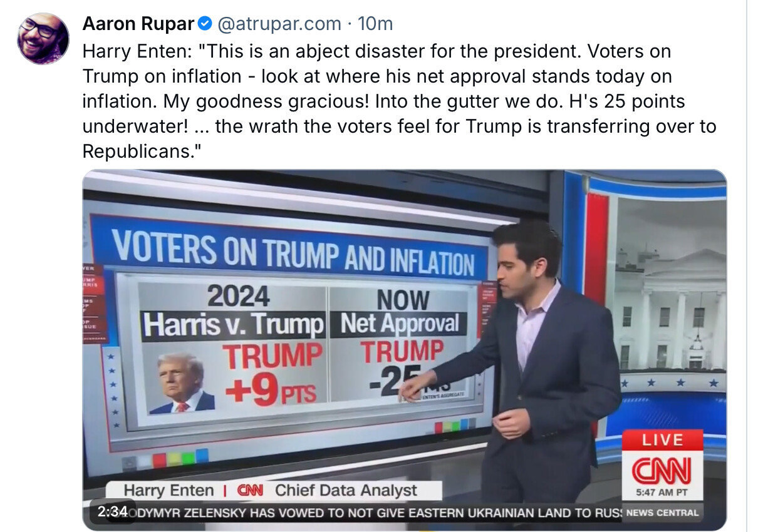
Task: Open Aaron Rupar's profile avatar
Action: tap(43, 39)
